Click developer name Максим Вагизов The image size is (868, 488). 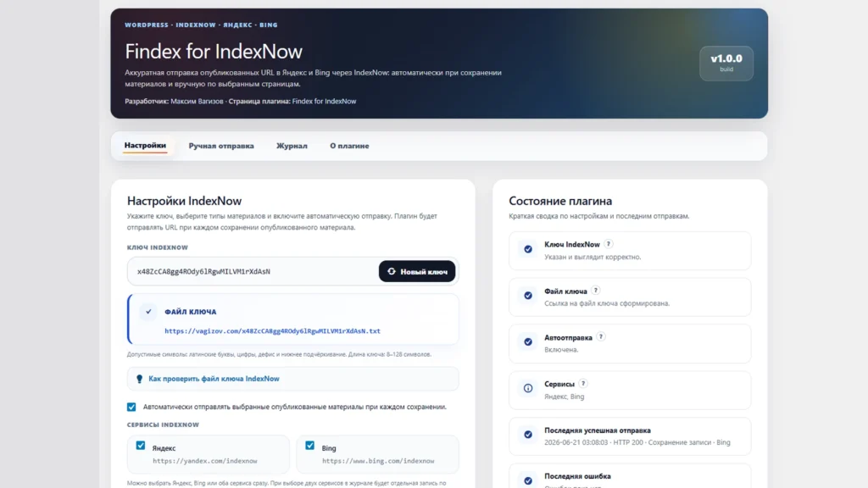coord(197,102)
